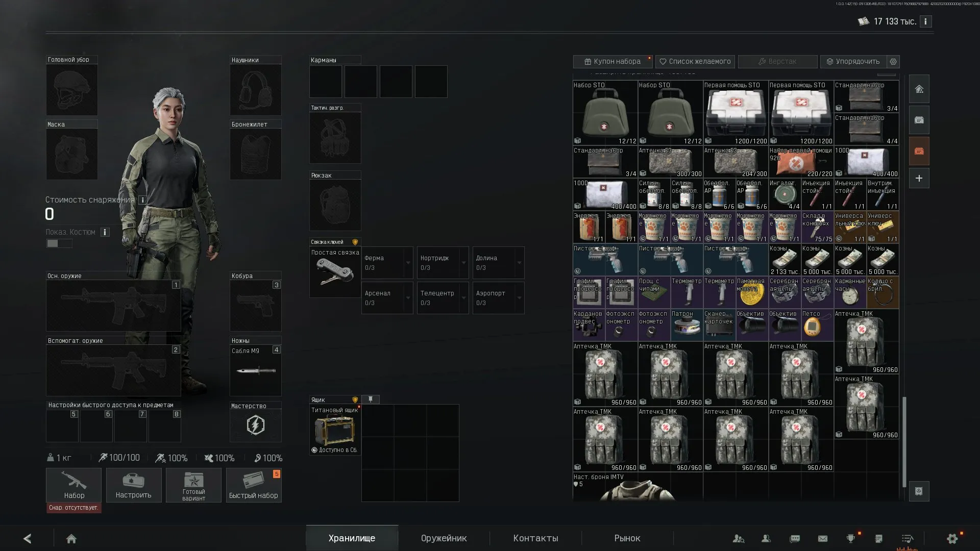
Task: Select the Памятная монета item
Action: click(752, 292)
